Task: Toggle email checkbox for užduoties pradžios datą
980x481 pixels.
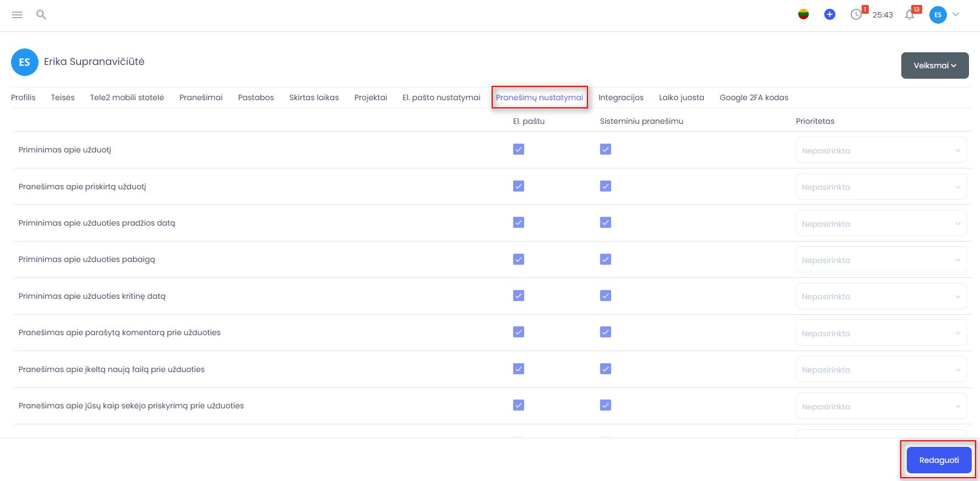Action: click(519, 222)
